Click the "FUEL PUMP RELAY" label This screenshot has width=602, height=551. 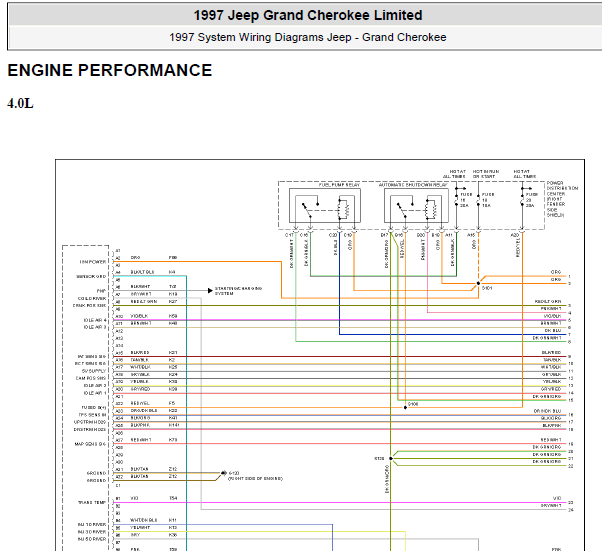click(339, 185)
